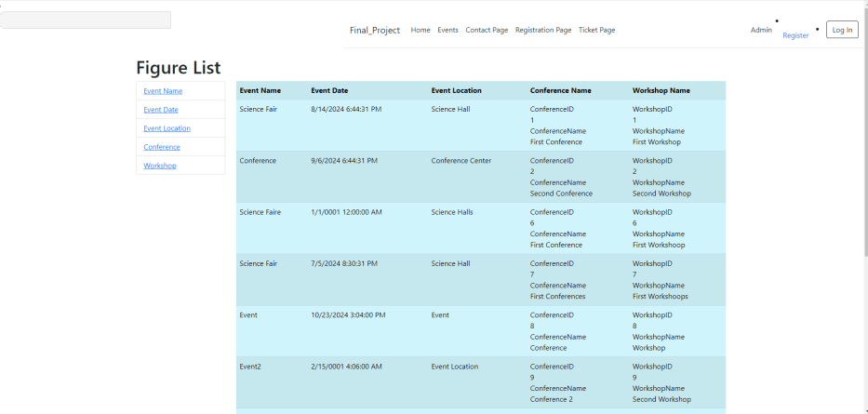The width and height of the screenshot is (868, 414).
Task: Select Event Name link in Figure List sidebar
Action: click(163, 91)
